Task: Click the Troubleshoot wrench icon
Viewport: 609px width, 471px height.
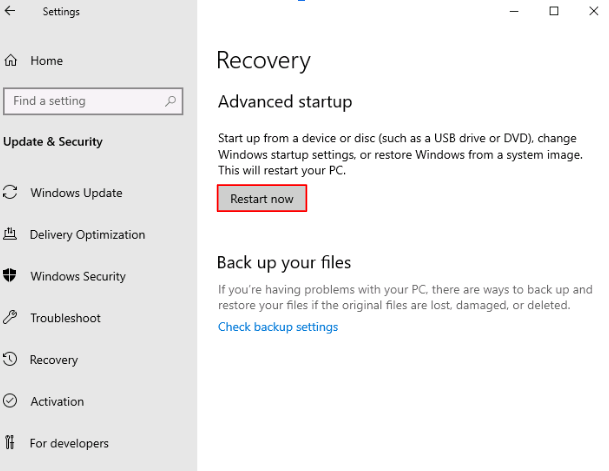Action: click(11, 318)
